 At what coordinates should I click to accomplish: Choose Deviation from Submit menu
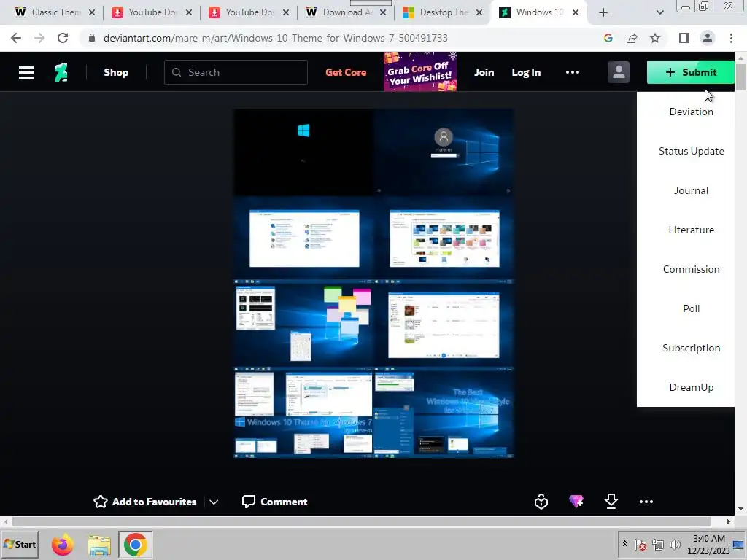click(x=691, y=112)
